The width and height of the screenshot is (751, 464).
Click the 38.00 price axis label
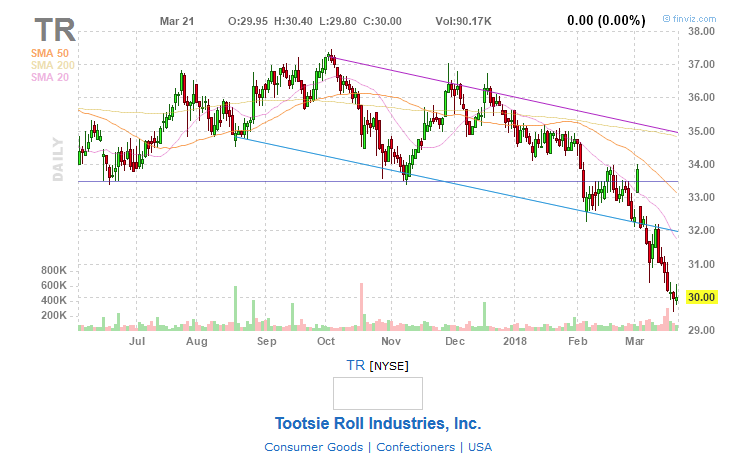tap(701, 32)
